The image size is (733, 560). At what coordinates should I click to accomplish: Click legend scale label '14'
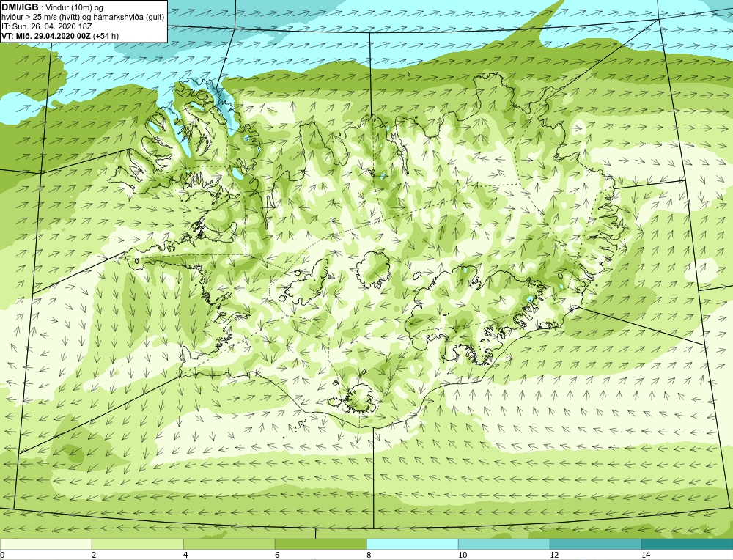(646, 555)
